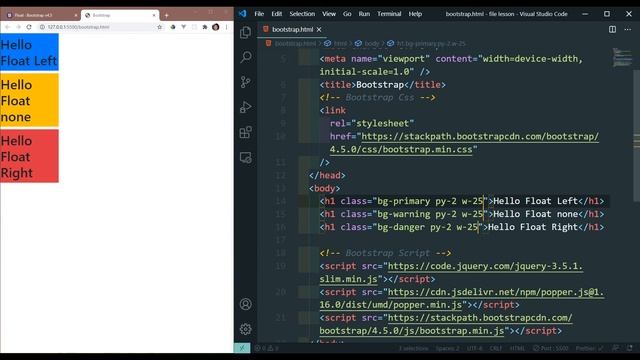Open the Run menu
Screen dimensions: 640x360
tap(364, 14)
